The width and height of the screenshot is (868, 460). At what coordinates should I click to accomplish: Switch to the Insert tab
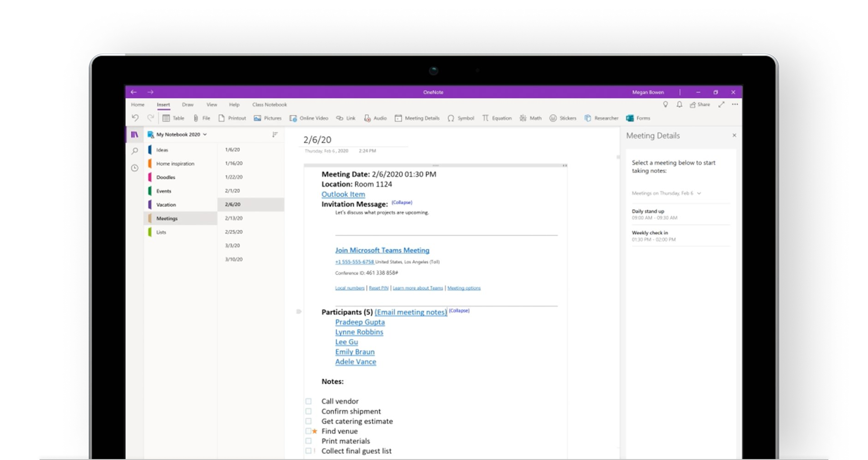pyautogui.click(x=163, y=104)
